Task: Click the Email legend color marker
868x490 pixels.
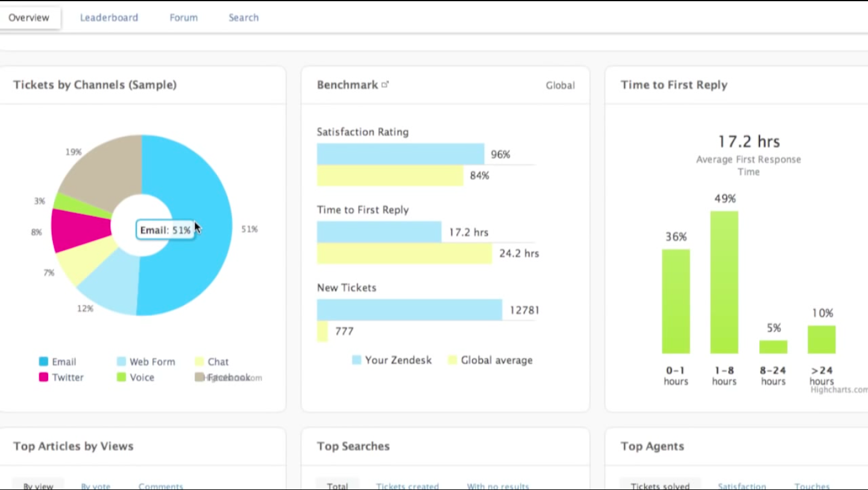Action: tap(43, 362)
